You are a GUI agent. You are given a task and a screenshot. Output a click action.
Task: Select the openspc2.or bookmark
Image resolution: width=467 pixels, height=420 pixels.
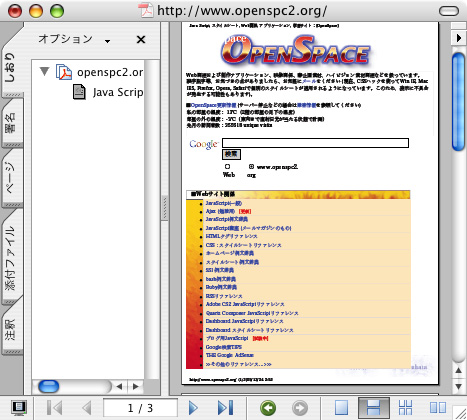tap(110, 72)
